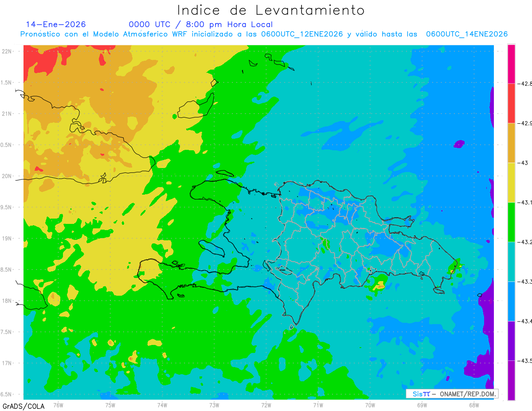Click the '69W' longitude label
532x411 pixels.
tap(422, 405)
